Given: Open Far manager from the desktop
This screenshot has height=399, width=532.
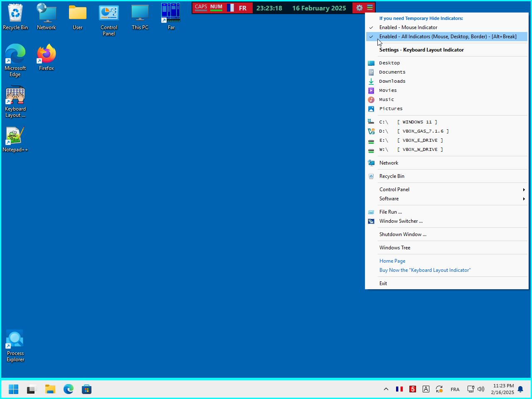Looking at the screenshot, I should coord(171,13).
